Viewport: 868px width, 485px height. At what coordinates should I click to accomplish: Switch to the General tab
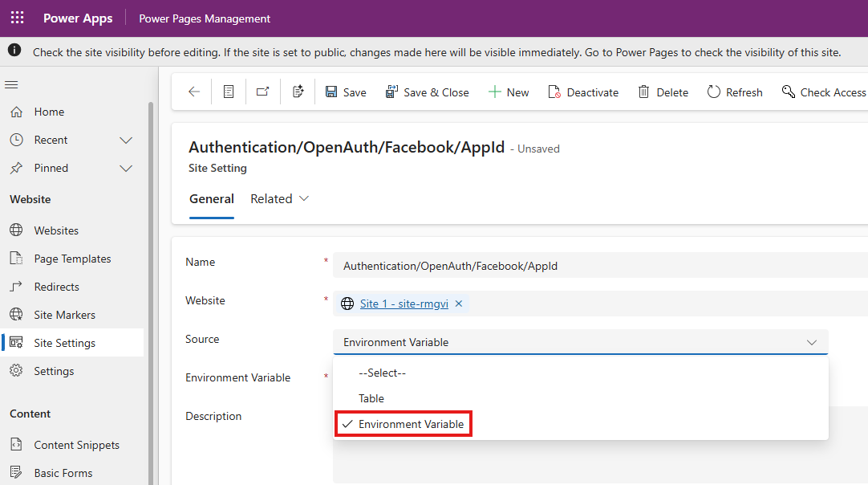click(x=212, y=198)
